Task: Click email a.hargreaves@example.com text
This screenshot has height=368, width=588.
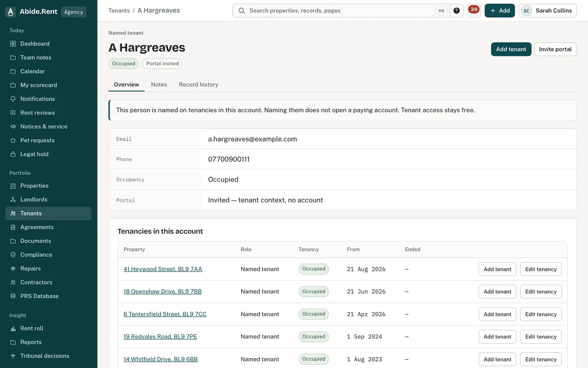Action: [252, 139]
